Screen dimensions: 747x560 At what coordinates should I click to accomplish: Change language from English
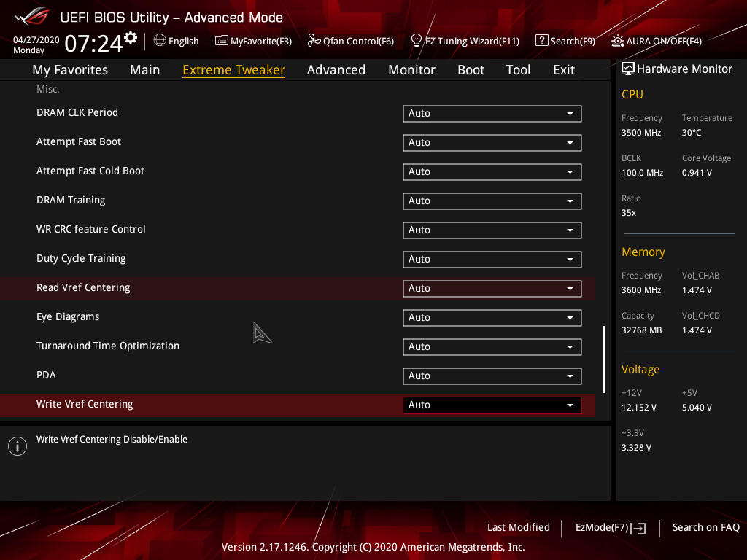(x=183, y=41)
